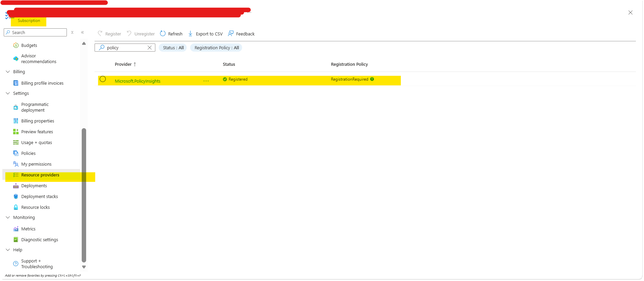Viewport: 644px width, 281px height.
Task: Open Metrics under Monitoring
Action: [28, 229]
